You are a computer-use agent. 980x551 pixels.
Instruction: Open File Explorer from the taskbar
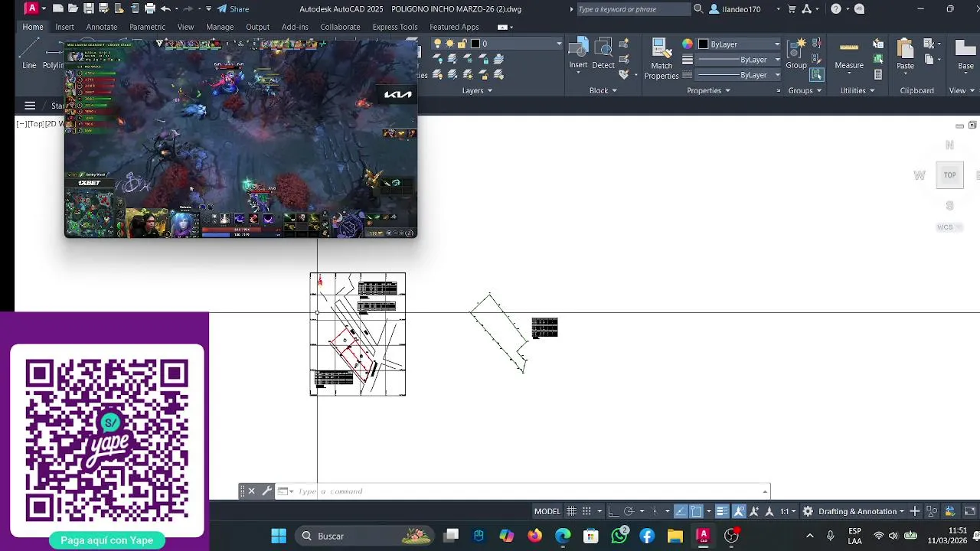pos(675,536)
